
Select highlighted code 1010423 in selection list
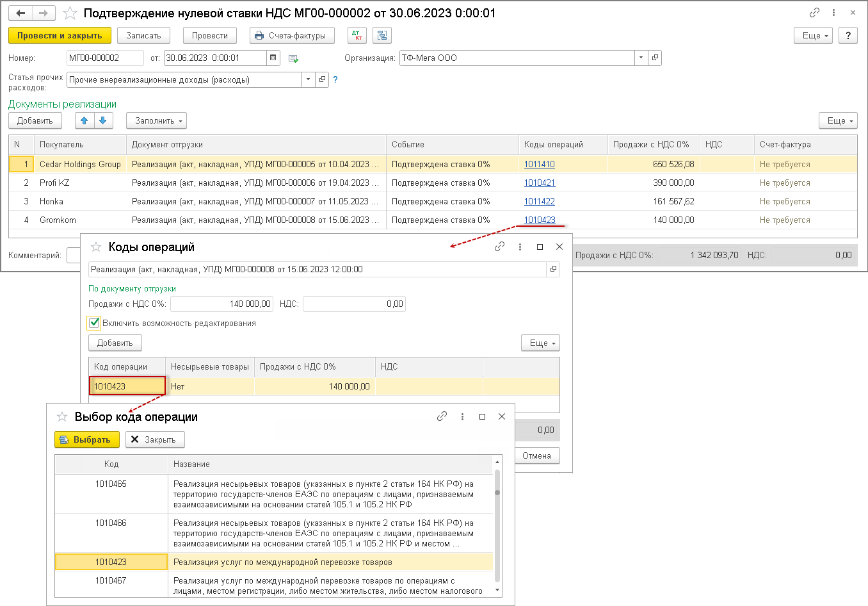[x=274, y=562]
